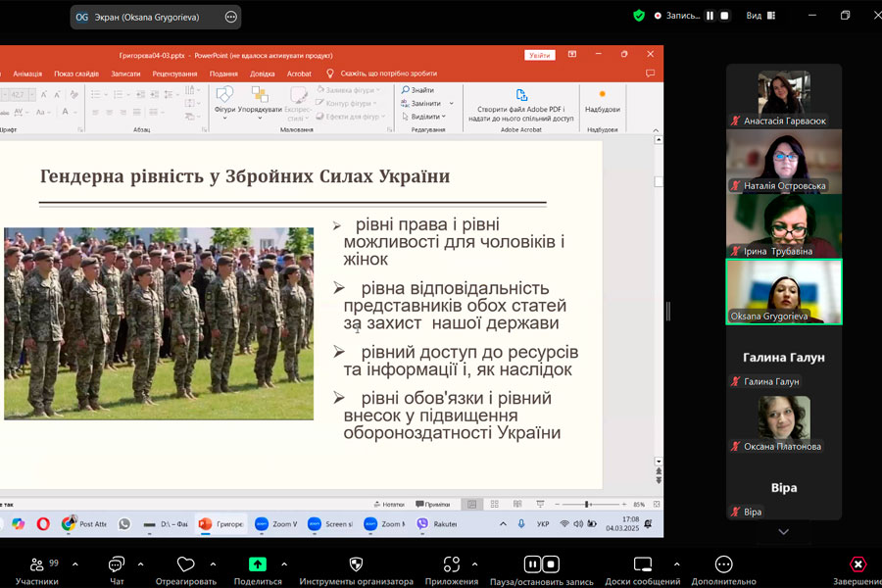Open the Приложения apps icon
The image size is (882, 588).
click(x=451, y=565)
